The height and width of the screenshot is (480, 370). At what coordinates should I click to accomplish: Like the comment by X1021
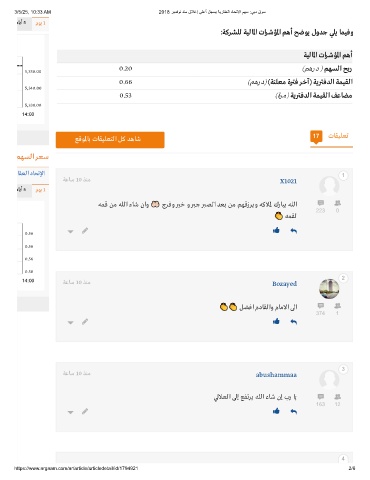pyautogui.click(x=276, y=230)
